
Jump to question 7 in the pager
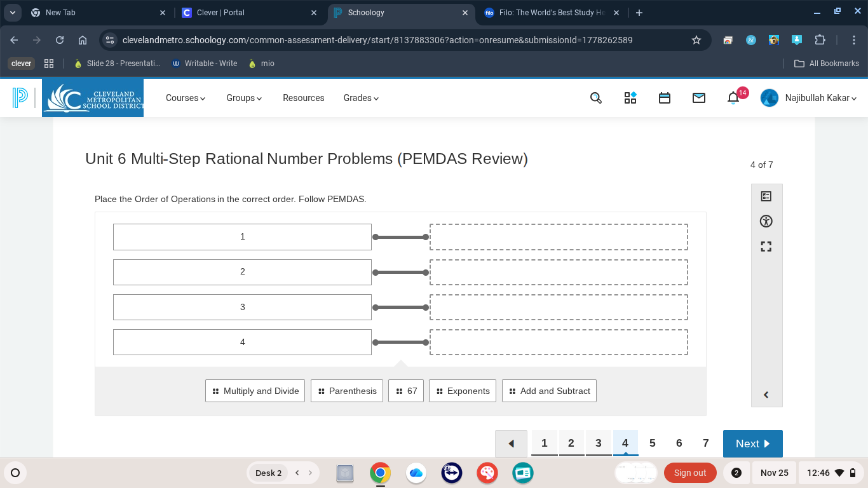tap(705, 443)
